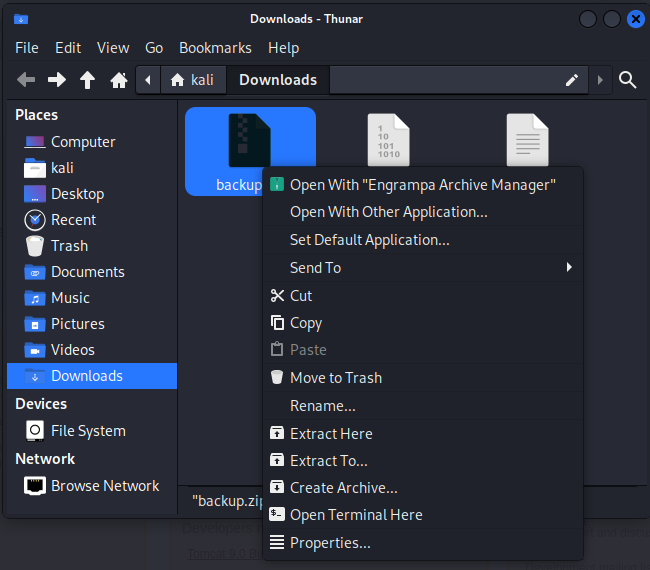Image resolution: width=650 pixels, height=570 pixels.
Task: Open the Bookmarks menu
Action: (x=215, y=48)
